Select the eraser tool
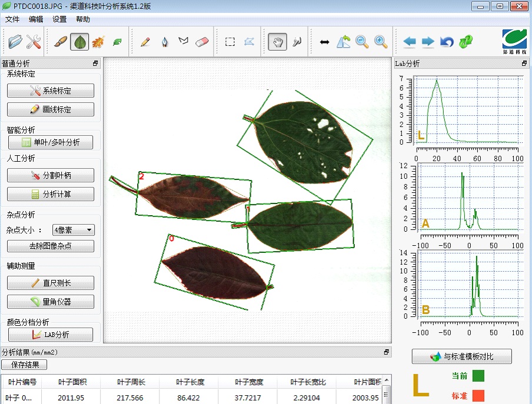Screen dimensions: 532x404 [202, 42]
